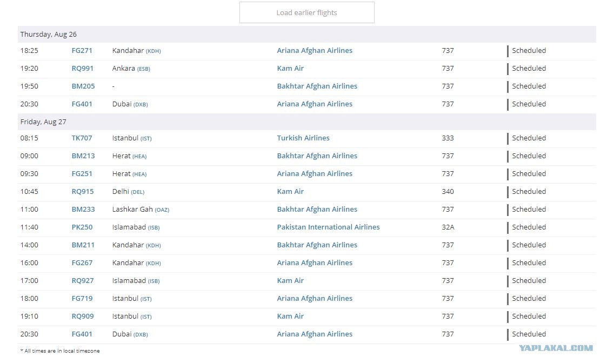Open flight PK250 to Islamabad
The width and height of the screenshot is (607, 364).
(82, 227)
